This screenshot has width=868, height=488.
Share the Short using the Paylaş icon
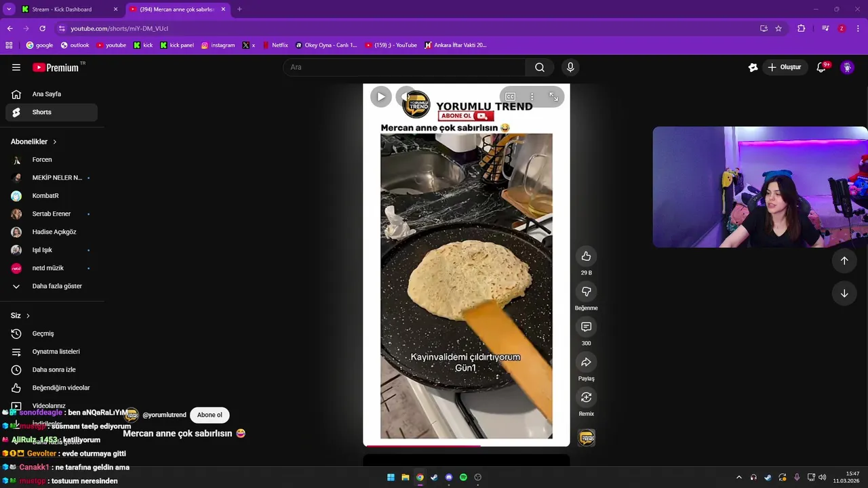[586, 362]
